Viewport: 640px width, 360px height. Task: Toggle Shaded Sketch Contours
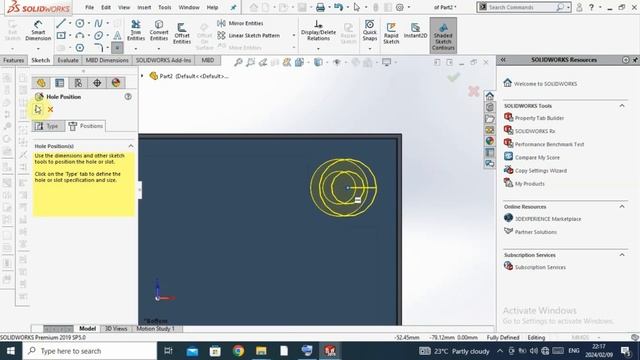(x=443, y=35)
